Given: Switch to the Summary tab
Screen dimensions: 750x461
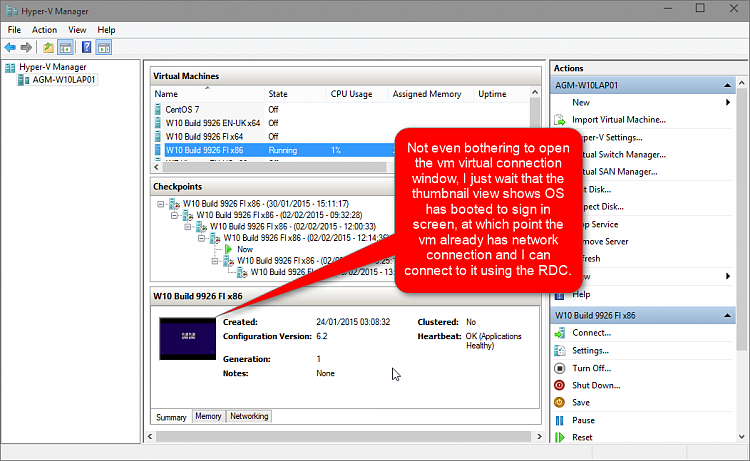Looking at the screenshot, I should tap(171, 417).
